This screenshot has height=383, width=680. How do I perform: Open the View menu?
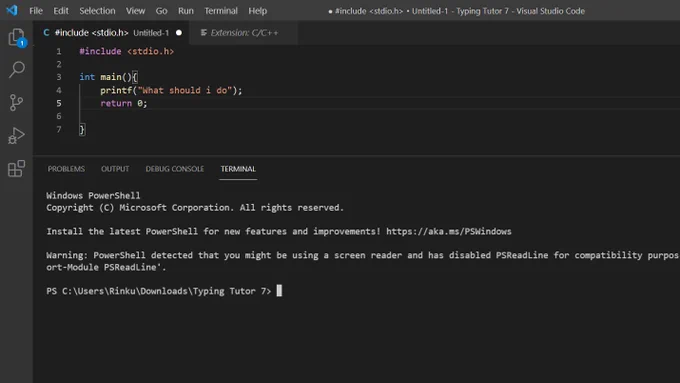(135, 11)
